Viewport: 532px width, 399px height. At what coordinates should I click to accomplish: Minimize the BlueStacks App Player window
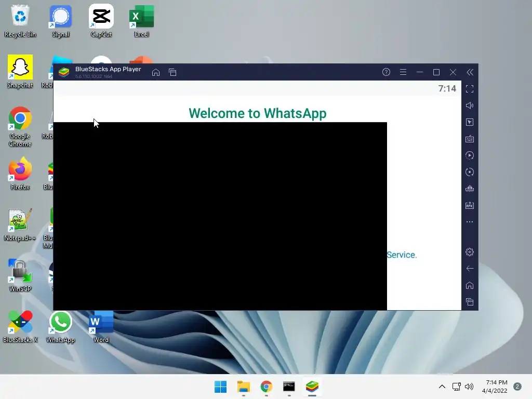click(420, 72)
